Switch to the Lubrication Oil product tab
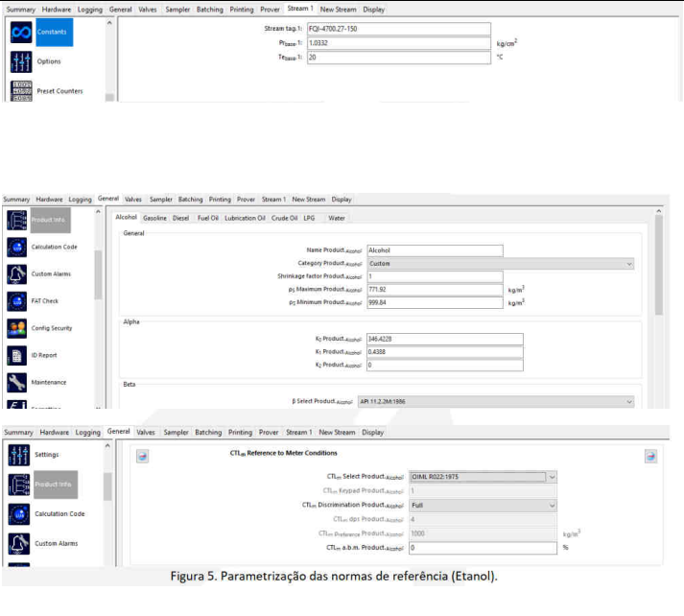Viewport: 684px width, 616px height. (x=245, y=218)
